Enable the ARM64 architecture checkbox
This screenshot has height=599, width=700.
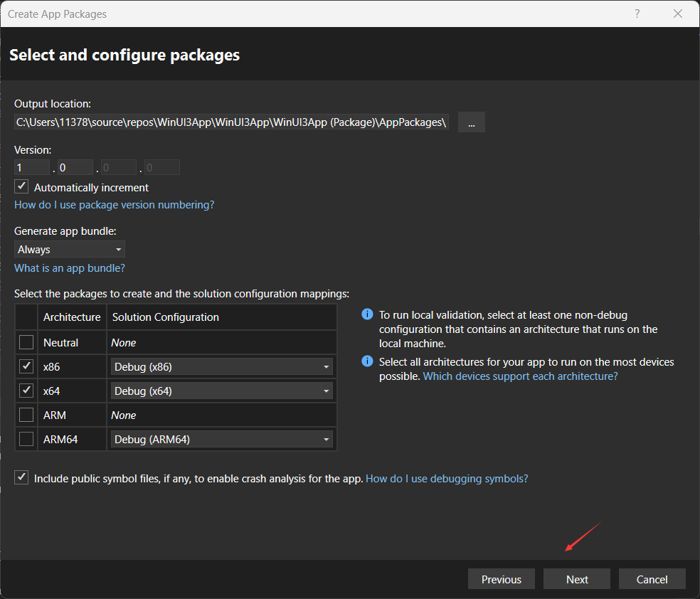pos(26,439)
